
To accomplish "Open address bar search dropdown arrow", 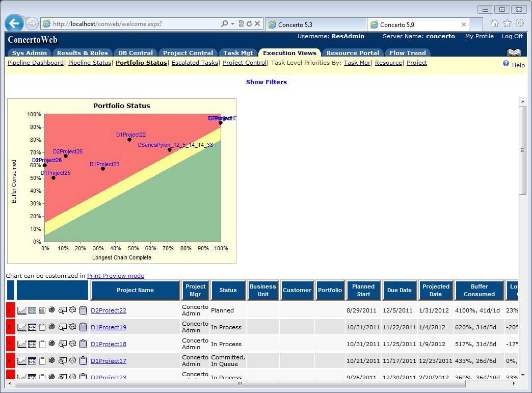I will coord(233,24).
